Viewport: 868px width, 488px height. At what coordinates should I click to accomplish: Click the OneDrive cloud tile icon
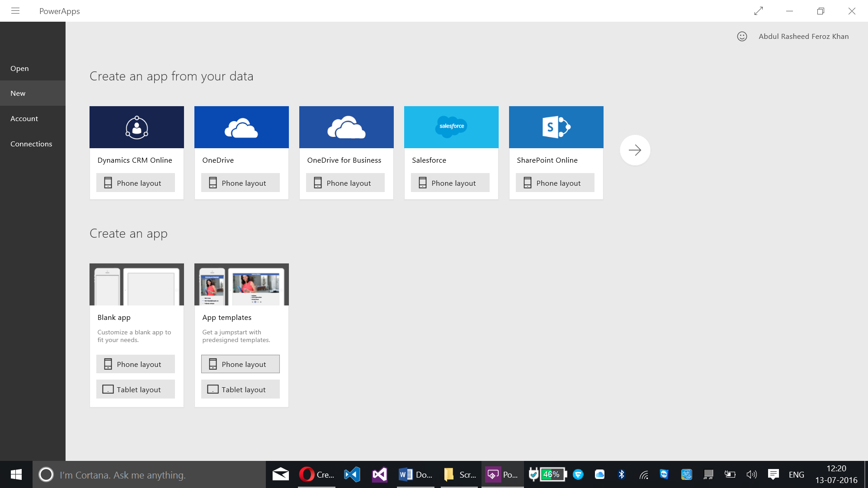pos(241,127)
